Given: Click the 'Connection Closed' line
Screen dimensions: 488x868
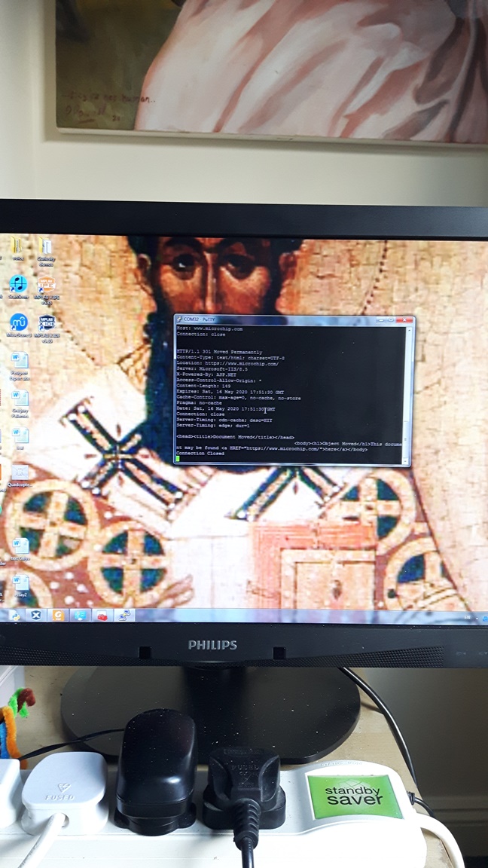Looking at the screenshot, I should [200, 454].
